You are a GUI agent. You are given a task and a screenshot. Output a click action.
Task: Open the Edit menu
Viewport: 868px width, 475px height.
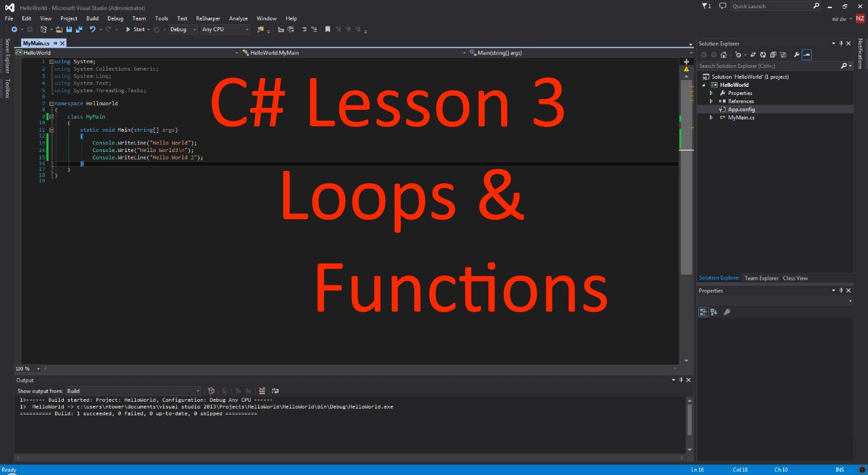26,18
